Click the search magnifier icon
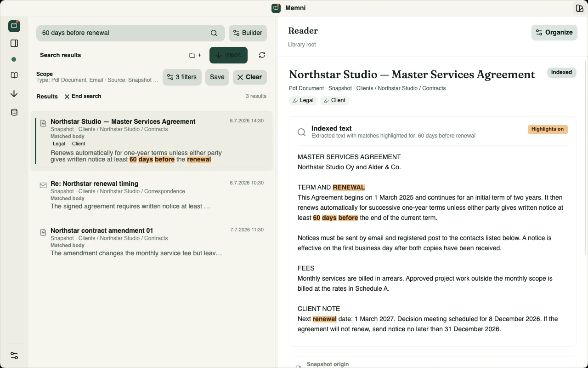Image resolution: width=588 pixels, height=368 pixels. coord(214,33)
